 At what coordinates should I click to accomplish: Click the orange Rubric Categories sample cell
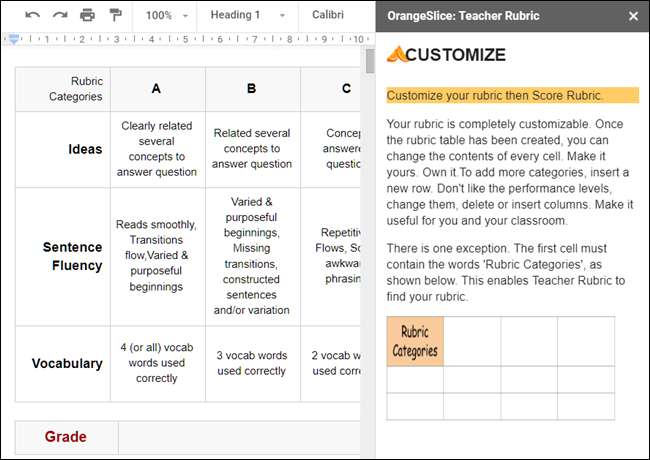pos(415,341)
